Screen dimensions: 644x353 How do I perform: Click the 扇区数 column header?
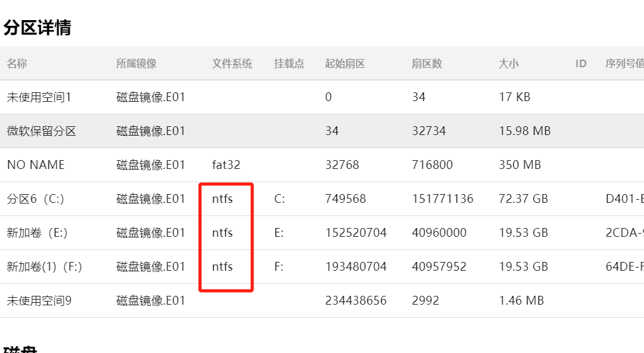(x=427, y=63)
